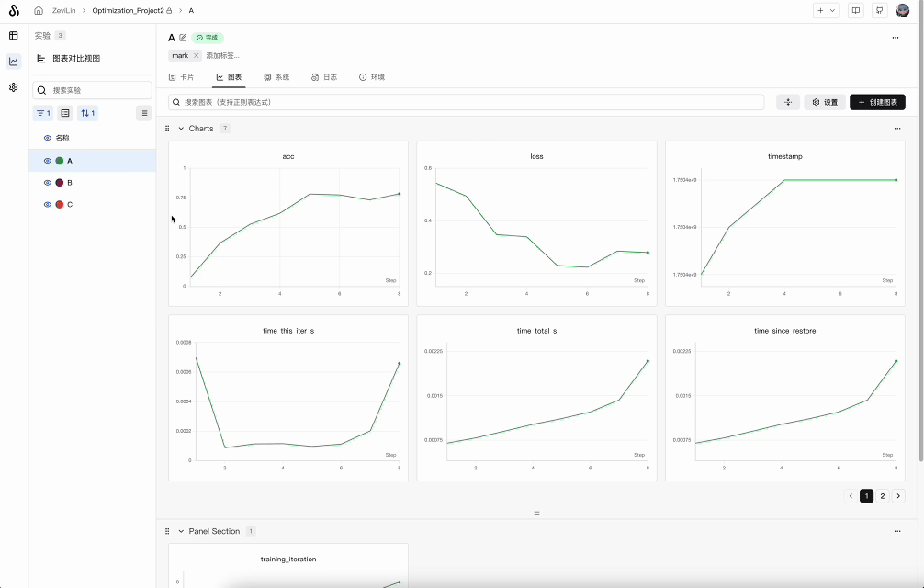Collapse the Panel Section chevron
This screenshot has height=588, width=924.
pos(181,531)
